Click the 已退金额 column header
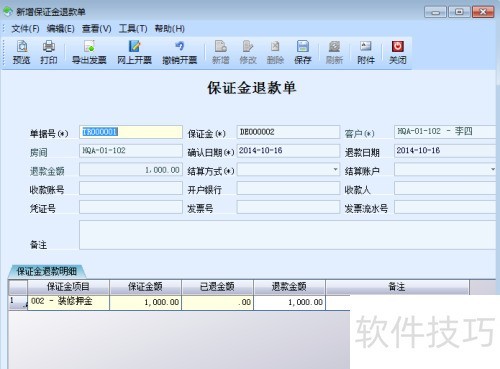Viewport: 500px width, 369px height. [217, 287]
